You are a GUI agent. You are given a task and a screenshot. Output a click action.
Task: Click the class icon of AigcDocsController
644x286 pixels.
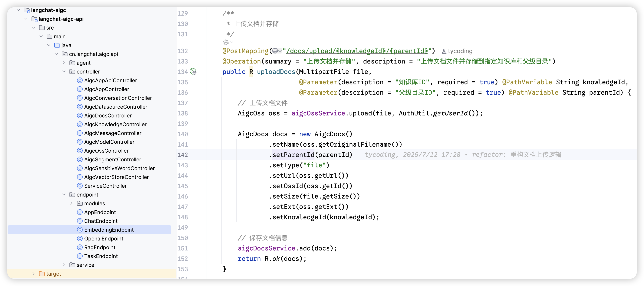point(80,116)
